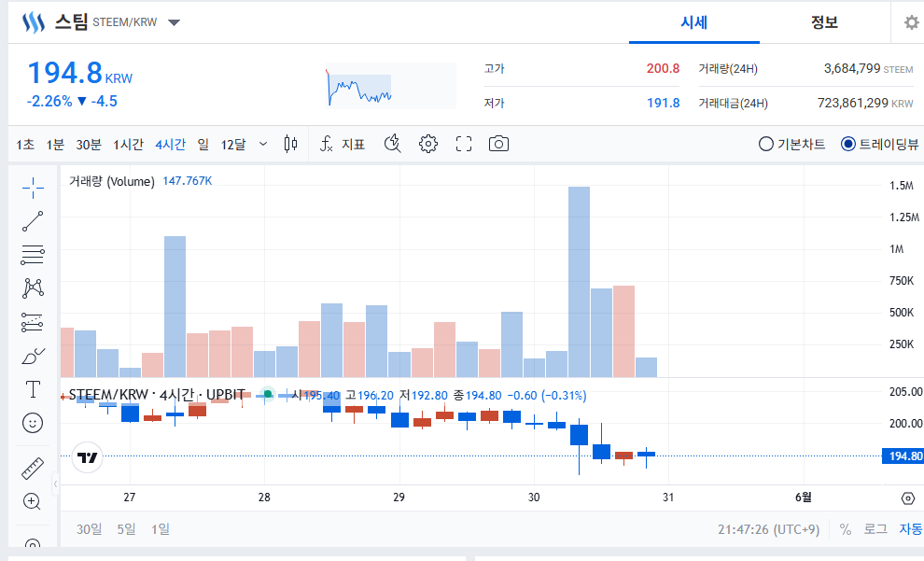Open timezone menu 21:47:26 (UTC+9)
This screenshot has width=924, height=561.
coord(768,529)
